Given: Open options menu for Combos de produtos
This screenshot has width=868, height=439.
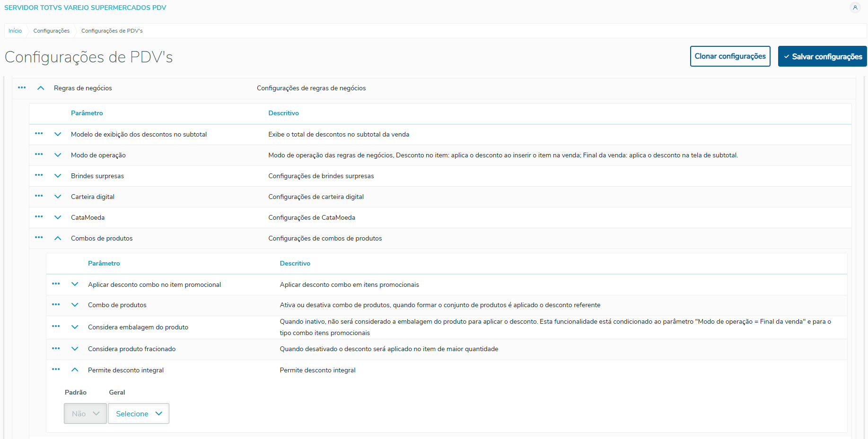Looking at the screenshot, I should coord(39,238).
